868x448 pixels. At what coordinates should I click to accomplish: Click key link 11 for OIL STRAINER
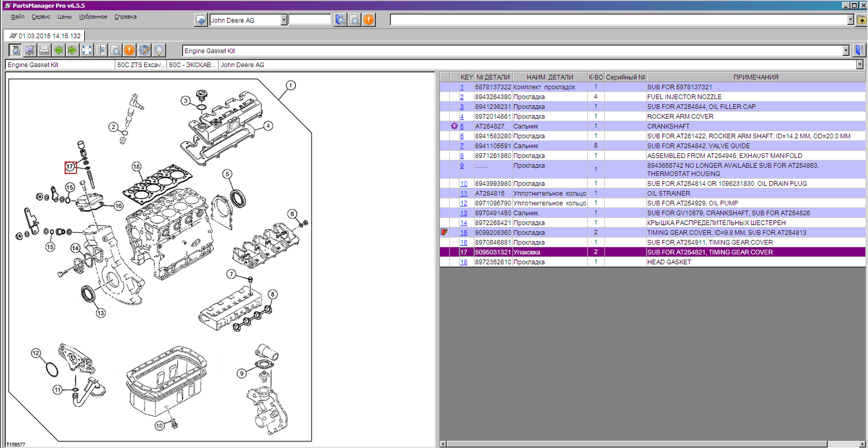pyautogui.click(x=463, y=193)
